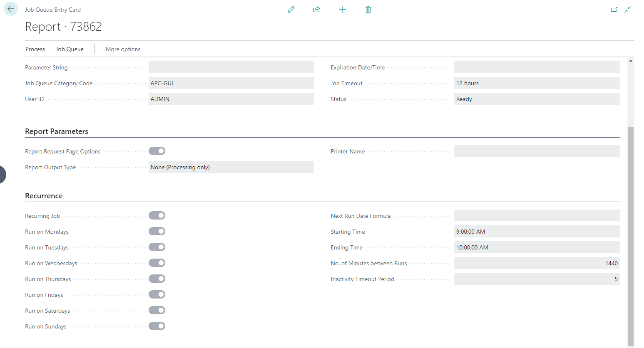
Task: Click the Inactivity Timeout Period field
Action: pyautogui.click(x=537, y=279)
